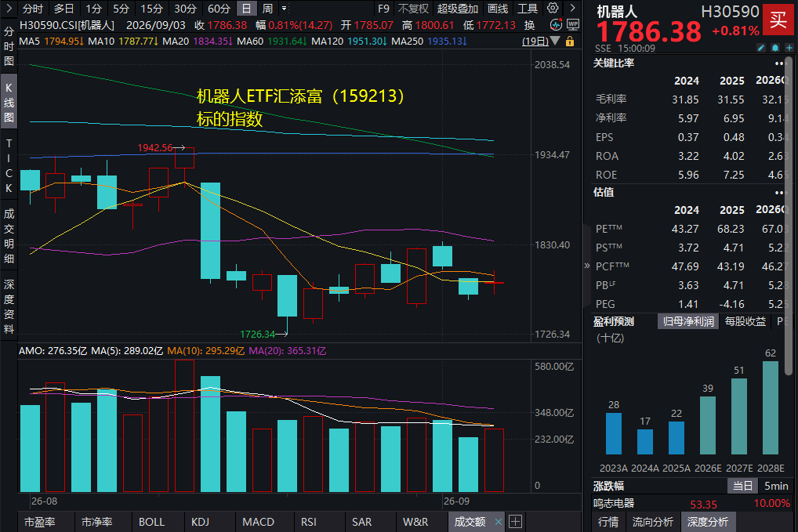Select the 日 daily period
This screenshot has width=798, height=532.
[x=246, y=9]
